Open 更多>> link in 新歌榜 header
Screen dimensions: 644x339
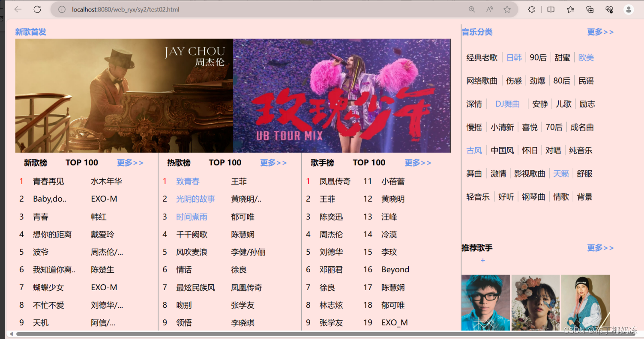(x=130, y=163)
